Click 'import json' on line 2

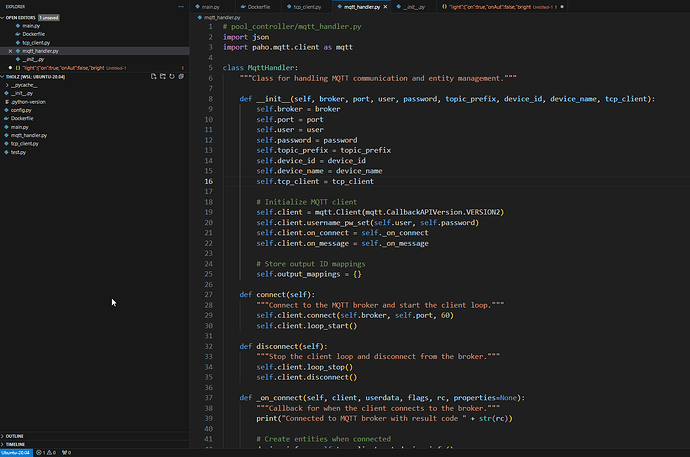pos(246,37)
